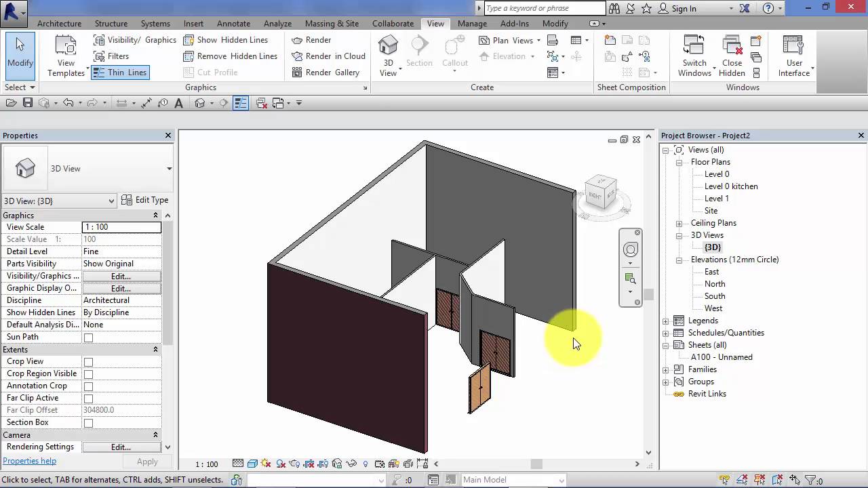The width and height of the screenshot is (868, 488).
Task: Click the keyword search box in title bar
Action: pos(545,8)
